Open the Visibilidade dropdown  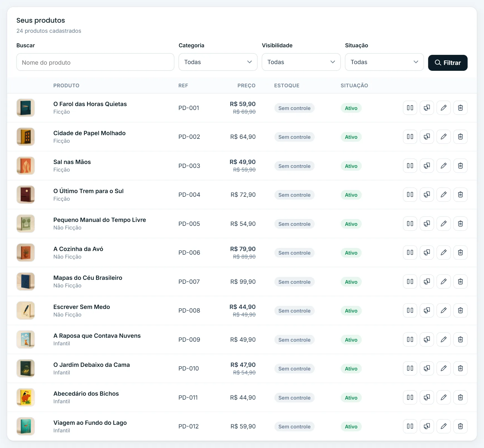(x=301, y=62)
